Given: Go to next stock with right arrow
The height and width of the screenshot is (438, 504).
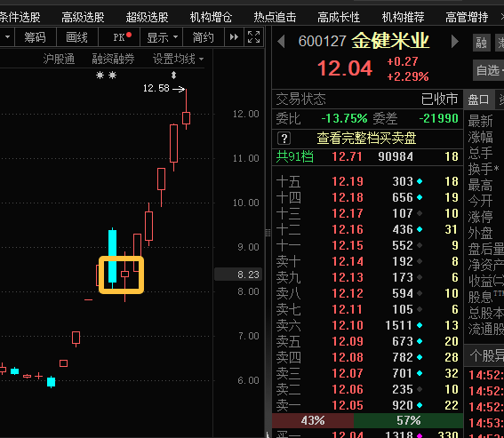Looking at the screenshot, I should coord(454,42).
